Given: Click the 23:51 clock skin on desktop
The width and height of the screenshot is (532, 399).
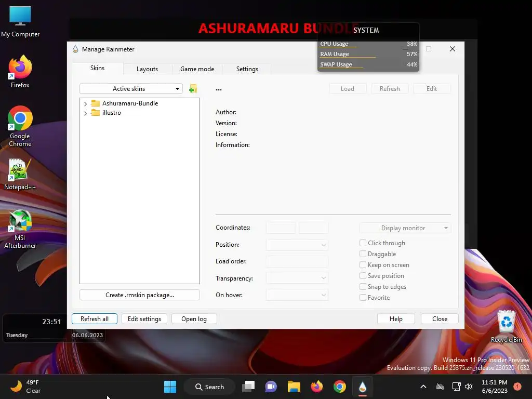Looking at the screenshot, I should click(51, 322).
